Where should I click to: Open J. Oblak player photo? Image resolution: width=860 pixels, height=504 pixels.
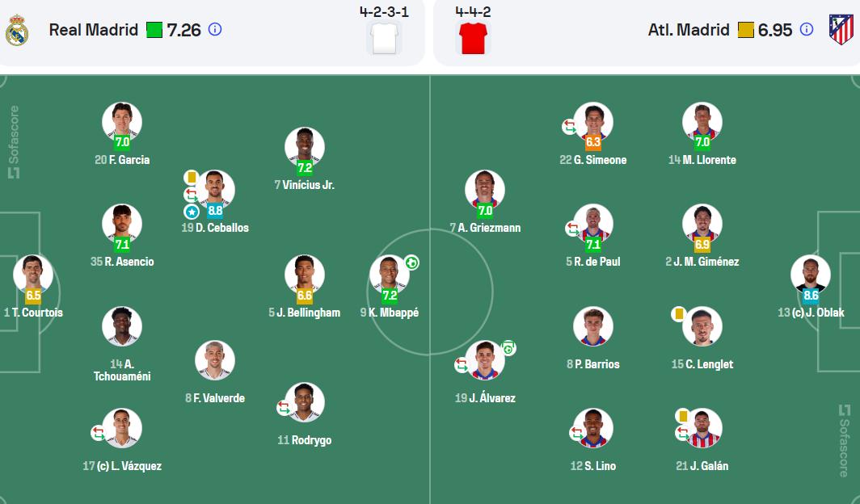tap(811, 272)
